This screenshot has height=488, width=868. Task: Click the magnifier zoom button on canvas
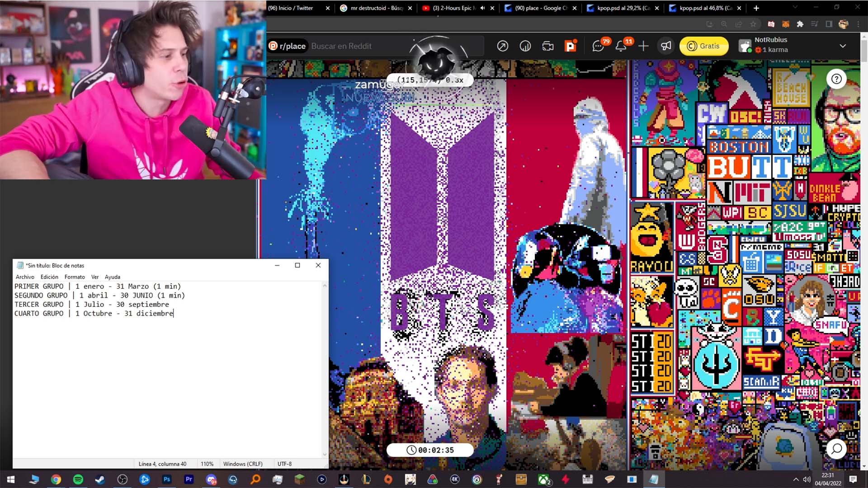pyautogui.click(x=836, y=449)
